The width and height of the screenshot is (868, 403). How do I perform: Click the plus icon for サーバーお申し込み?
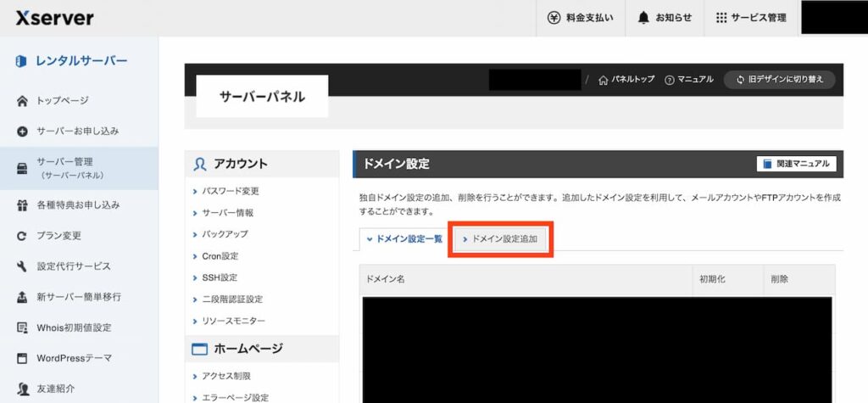coord(23,132)
